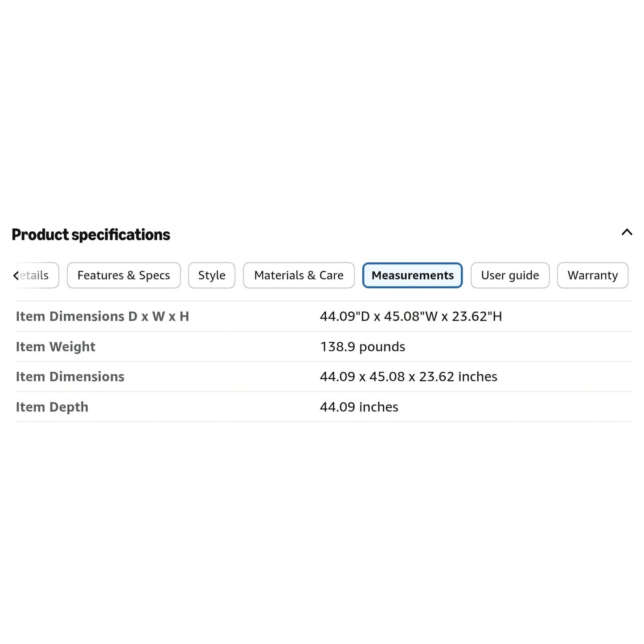644x644 pixels.
Task: Switch to the Warranty tab
Action: 593,275
